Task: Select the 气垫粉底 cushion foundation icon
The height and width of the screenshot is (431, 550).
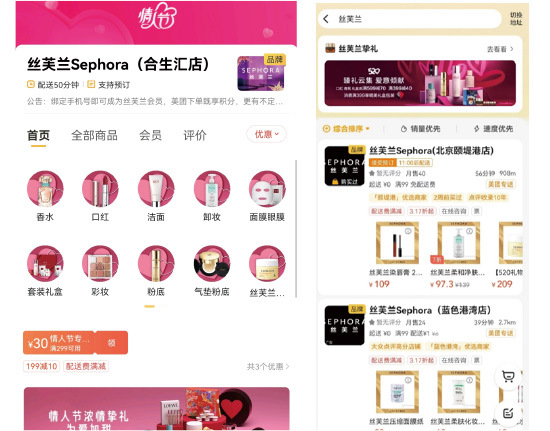Action: coord(212,264)
